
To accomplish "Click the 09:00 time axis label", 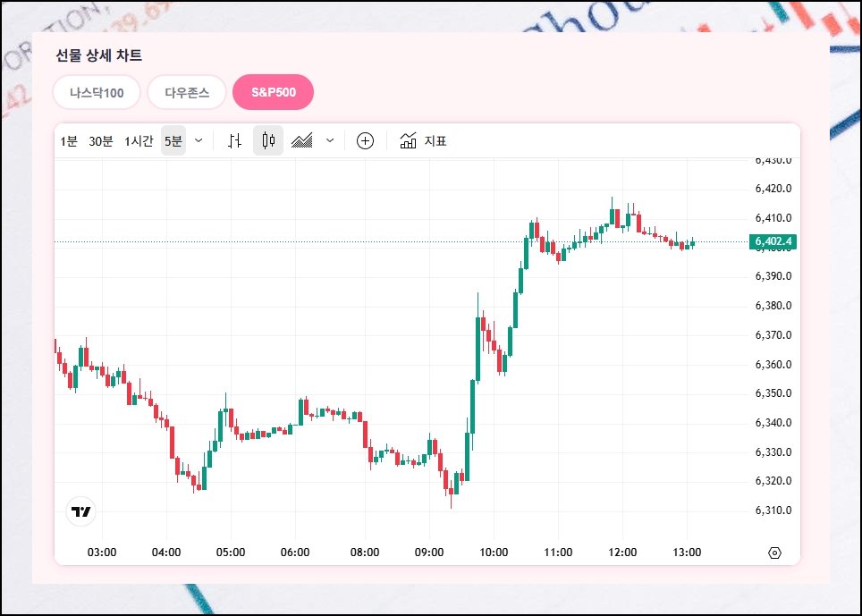I will pos(429,553).
